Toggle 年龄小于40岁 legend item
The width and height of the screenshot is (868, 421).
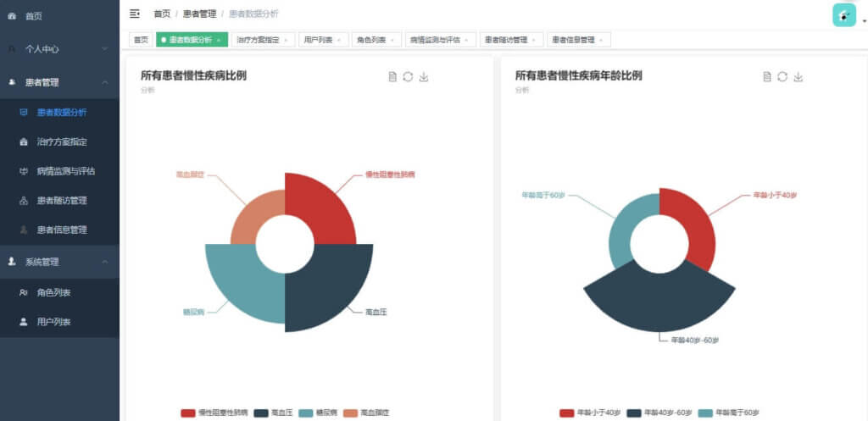point(590,413)
